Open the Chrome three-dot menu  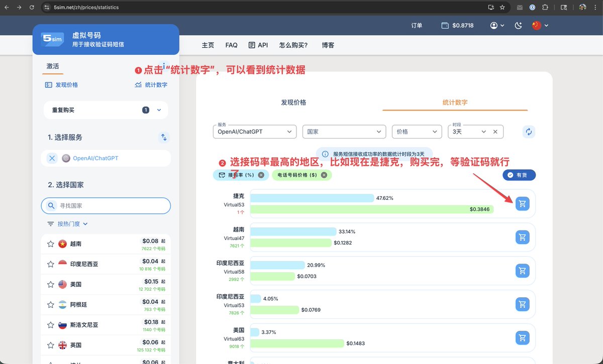595,8
